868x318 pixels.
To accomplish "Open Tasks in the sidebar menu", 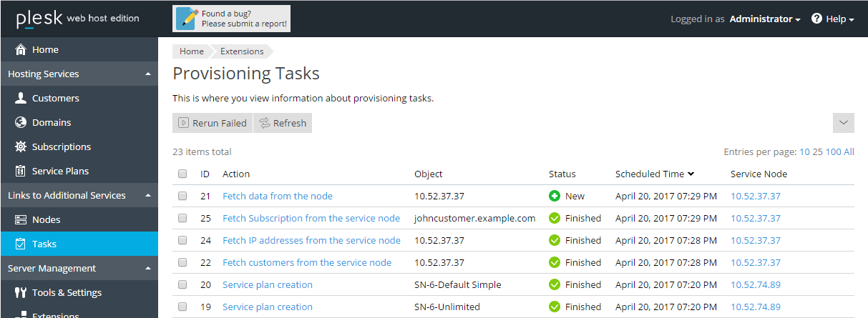I will click(x=44, y=244).
